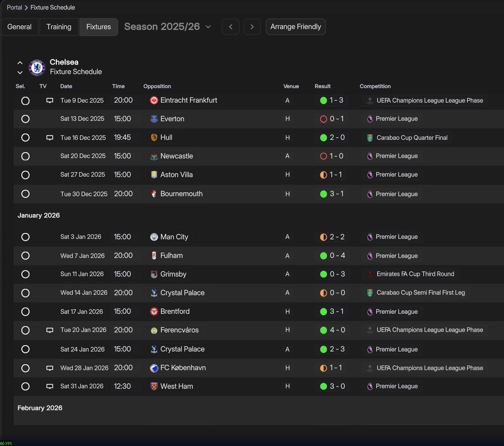Go to next season arrow button
Image resolution: width=504 pixels, height=446 pixels.
click(252, 27)
